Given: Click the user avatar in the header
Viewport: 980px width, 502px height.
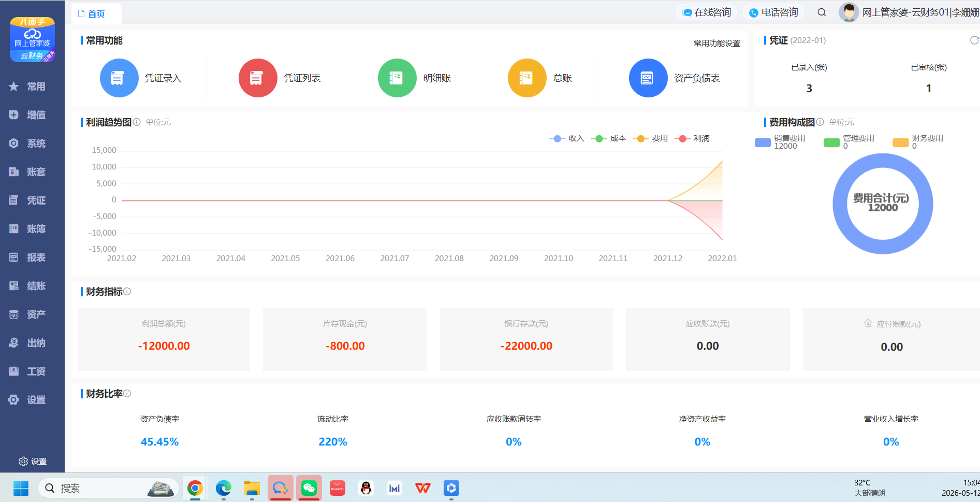Looking at the screenshot, I should point(849,12).
